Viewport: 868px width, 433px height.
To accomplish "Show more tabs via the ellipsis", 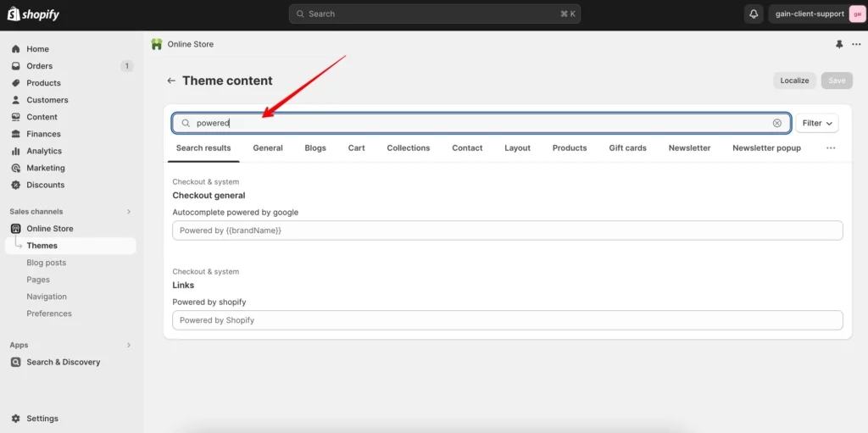I will click(831, 147).
